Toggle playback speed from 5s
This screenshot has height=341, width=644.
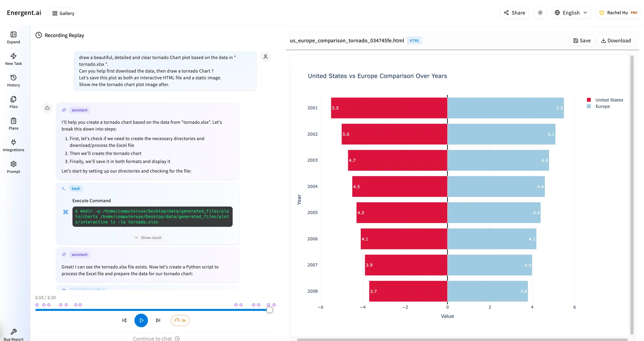click(180, 320)
